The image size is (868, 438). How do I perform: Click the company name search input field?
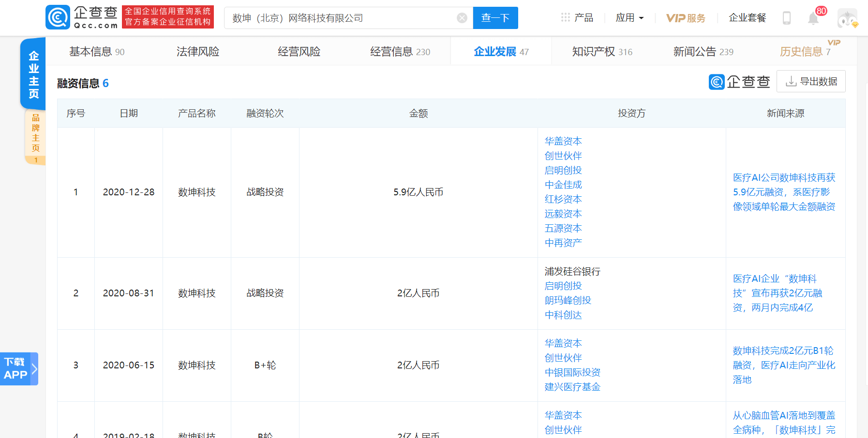(341, 18)
